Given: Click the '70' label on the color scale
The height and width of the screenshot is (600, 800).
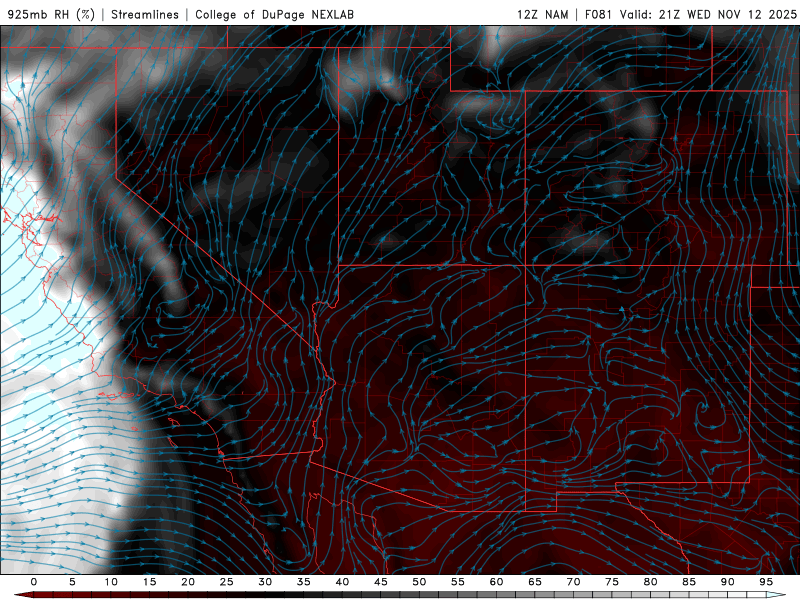Looking at the screenshot, I should point(573,582).
